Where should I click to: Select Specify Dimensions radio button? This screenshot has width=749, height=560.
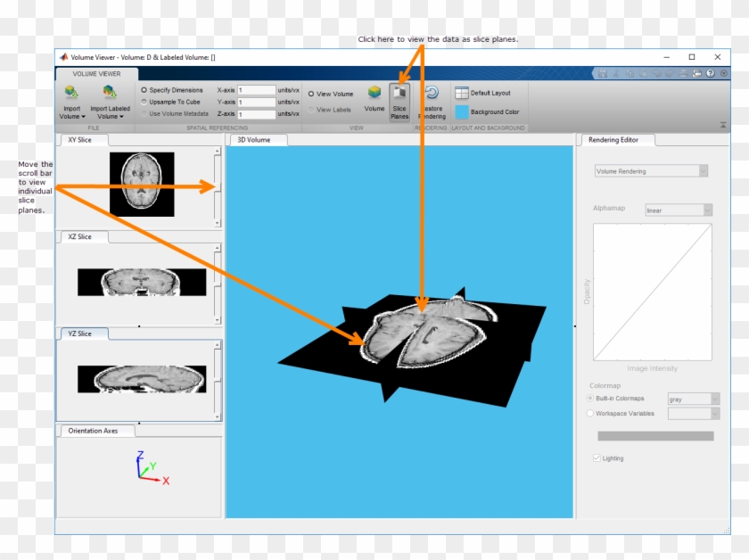[x=144, y=90]
